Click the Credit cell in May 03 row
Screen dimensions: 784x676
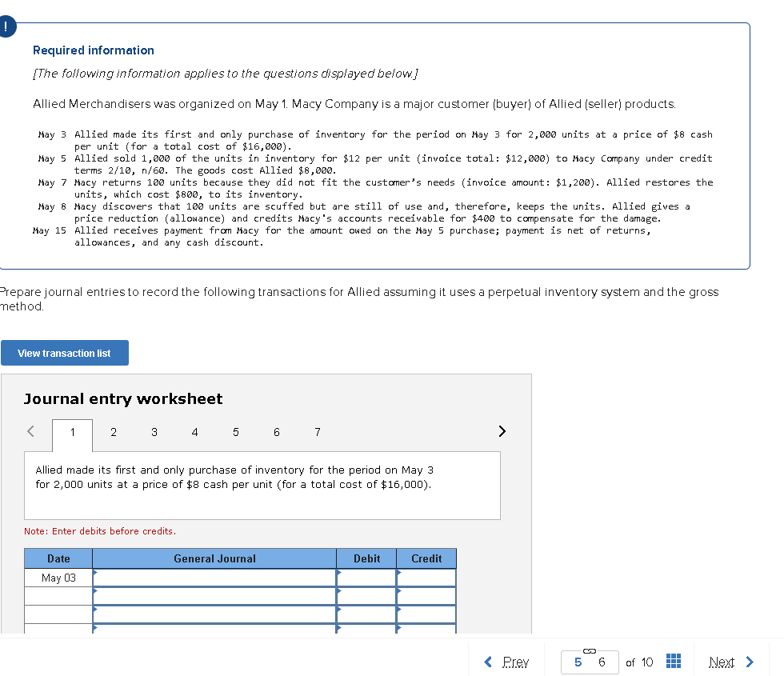click(426, 578)
